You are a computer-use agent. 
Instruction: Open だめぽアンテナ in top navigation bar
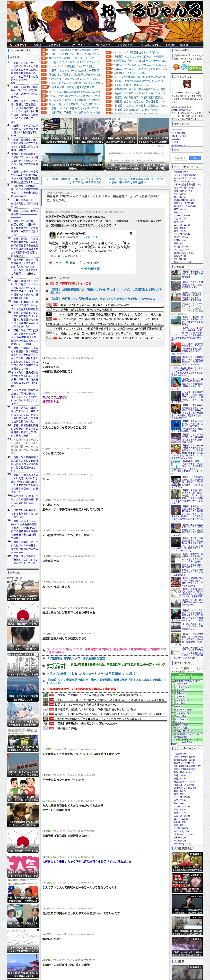54,45
